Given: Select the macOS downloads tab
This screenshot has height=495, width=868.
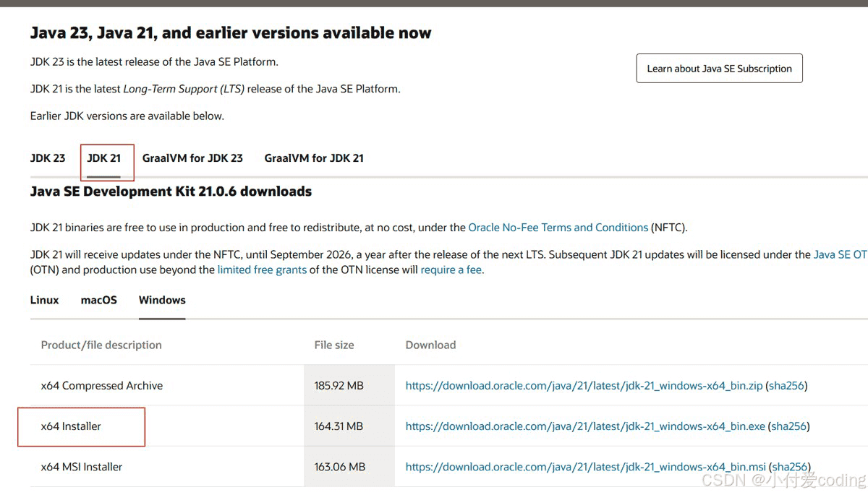Looking at the screenshot, I should (98, 301).
